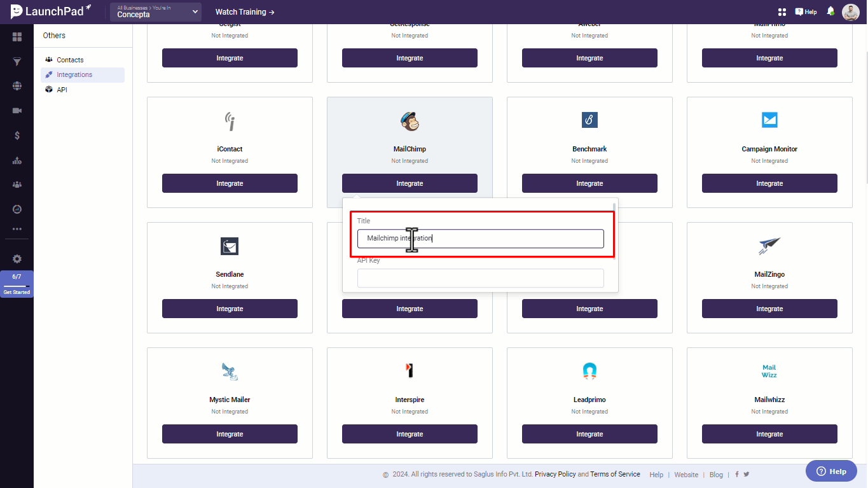Viewport: 868px width, 488px height.
Task: Click Integrate under Benchmark
Action: click(589, 183)
